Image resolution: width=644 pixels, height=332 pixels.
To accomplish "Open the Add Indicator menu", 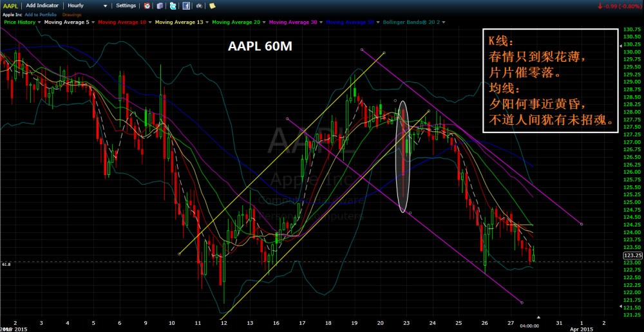I will point(43,6).
